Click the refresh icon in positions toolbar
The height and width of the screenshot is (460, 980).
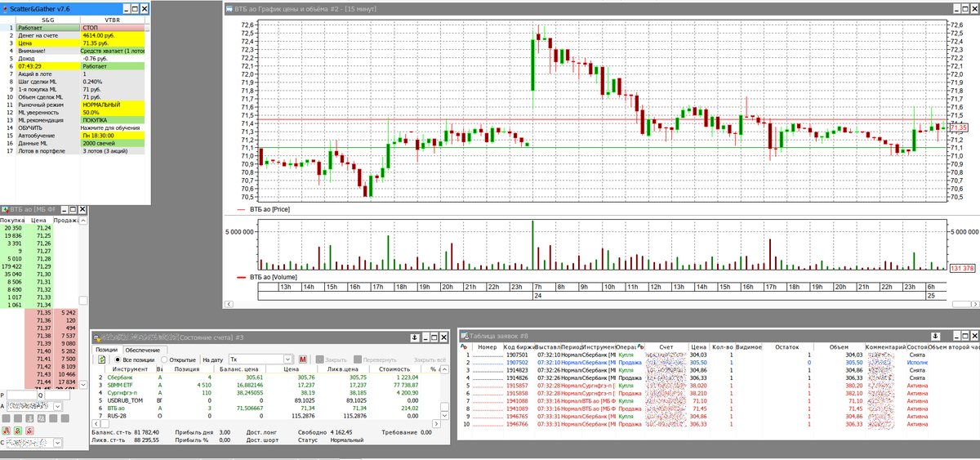tap(102, 360)
